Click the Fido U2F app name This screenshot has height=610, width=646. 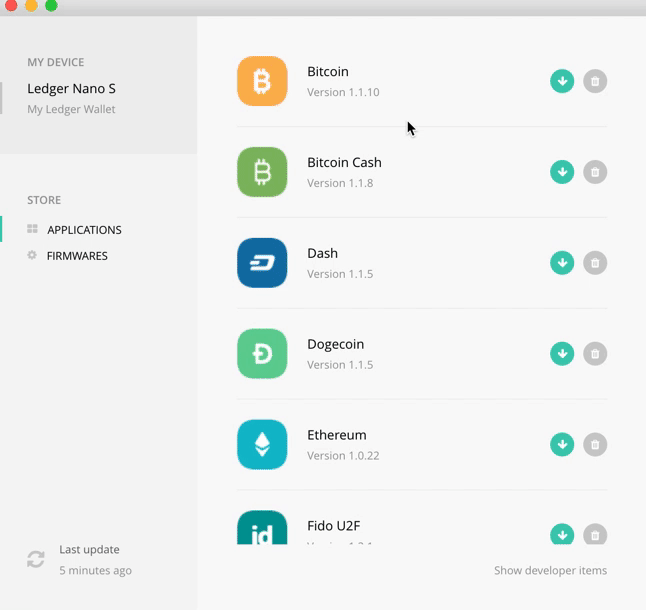coord(334,526)
